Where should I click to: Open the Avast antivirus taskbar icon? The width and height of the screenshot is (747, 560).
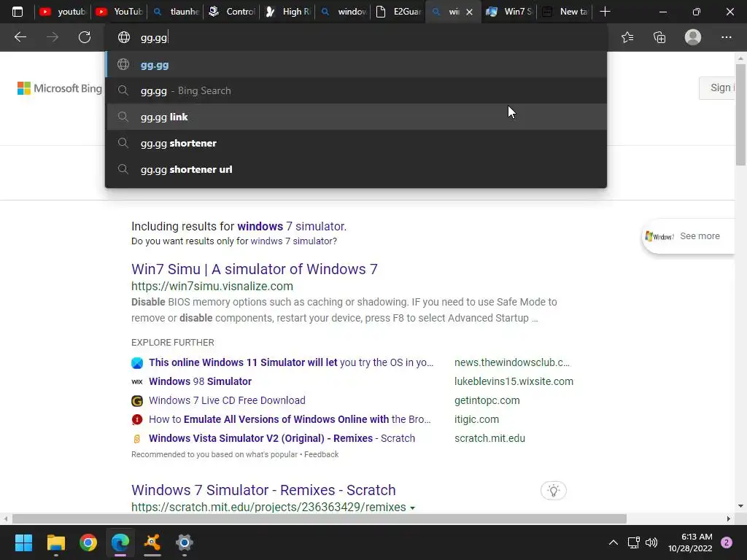[152, 542]
